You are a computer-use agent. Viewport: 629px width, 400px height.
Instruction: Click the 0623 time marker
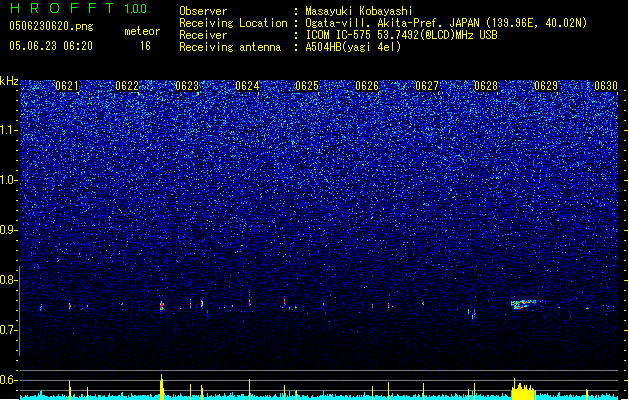(x=187, y=86)
